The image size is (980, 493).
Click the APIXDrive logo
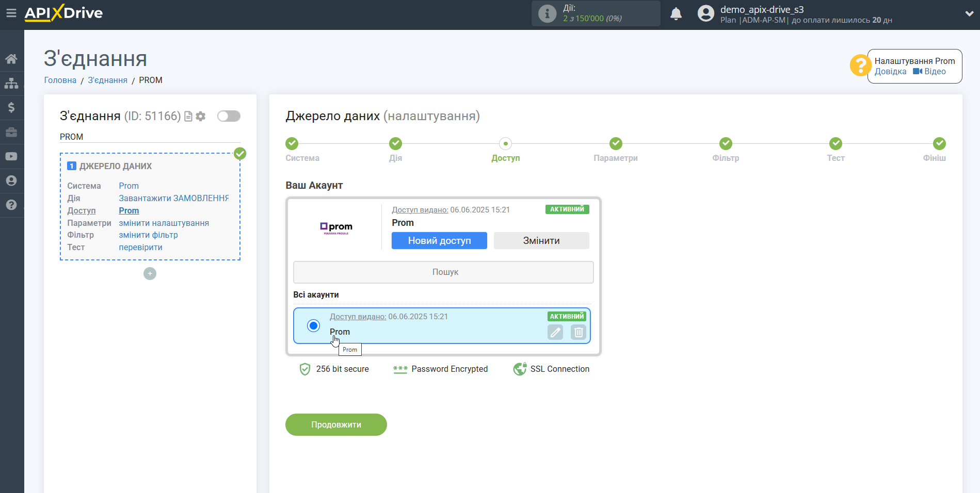(x=63, y=13)
